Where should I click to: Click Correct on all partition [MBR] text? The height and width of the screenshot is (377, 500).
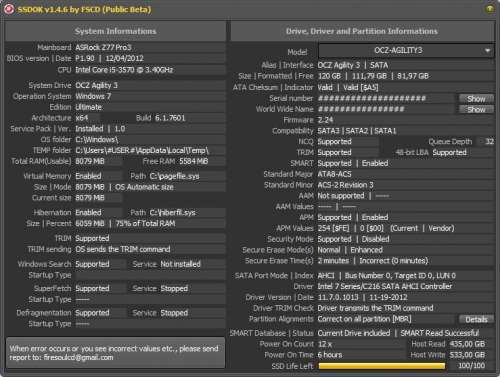pyautogui.click(x=364, y=319)
